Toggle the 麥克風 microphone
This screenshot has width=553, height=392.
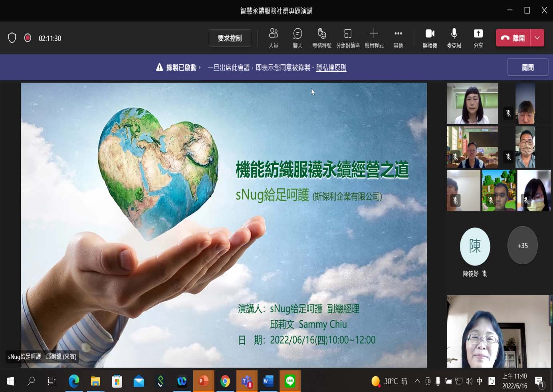[x=454, y=38]
